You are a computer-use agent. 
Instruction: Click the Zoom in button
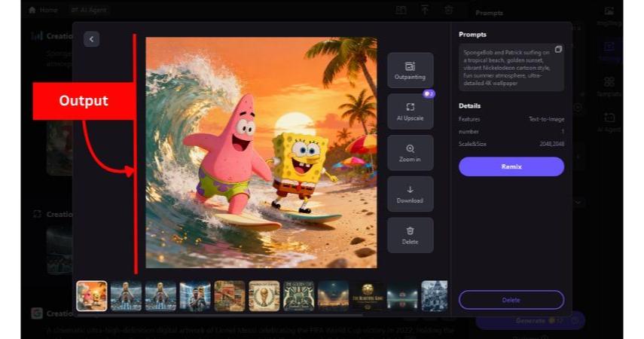pyautogui.click(x=410, y=153)
